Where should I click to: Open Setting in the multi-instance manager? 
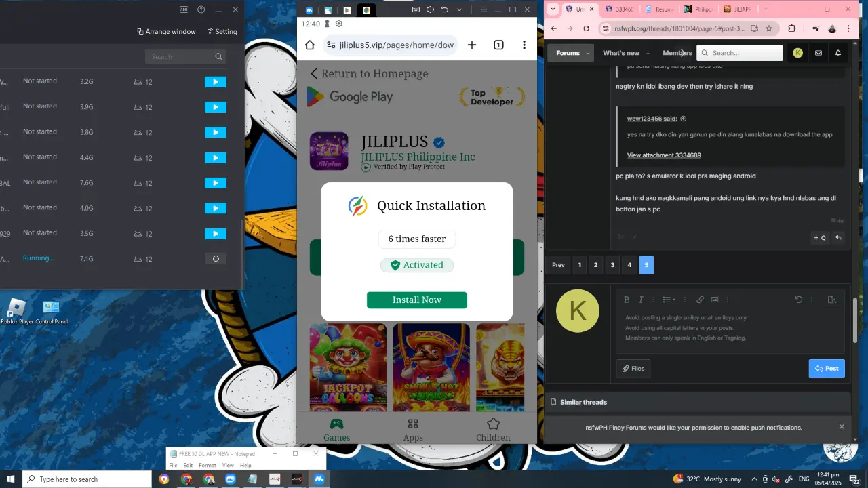pos(222,32)
